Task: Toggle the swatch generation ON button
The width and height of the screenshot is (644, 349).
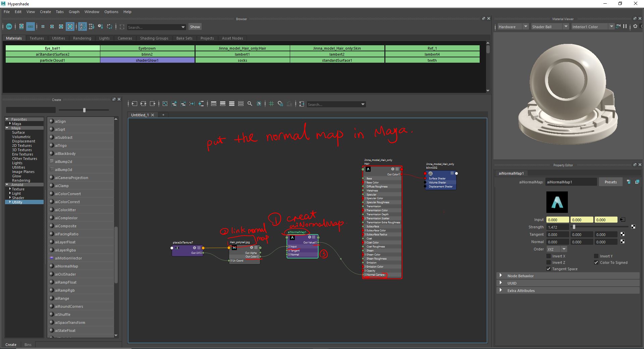Action: point(9,26)
